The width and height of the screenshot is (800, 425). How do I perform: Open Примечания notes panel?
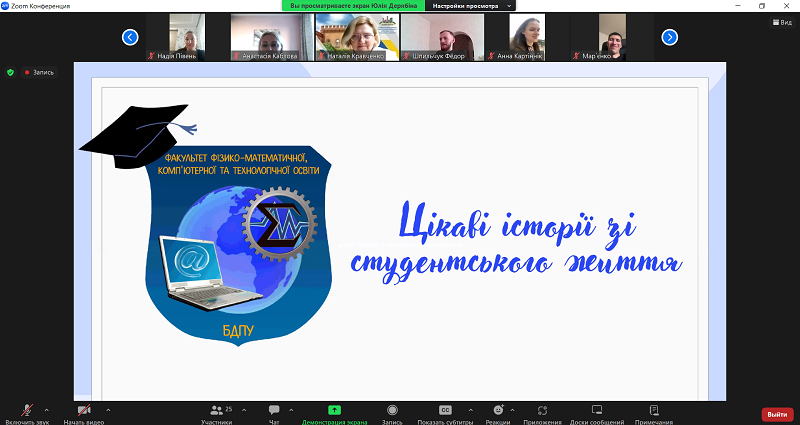[x=654, y=414]
